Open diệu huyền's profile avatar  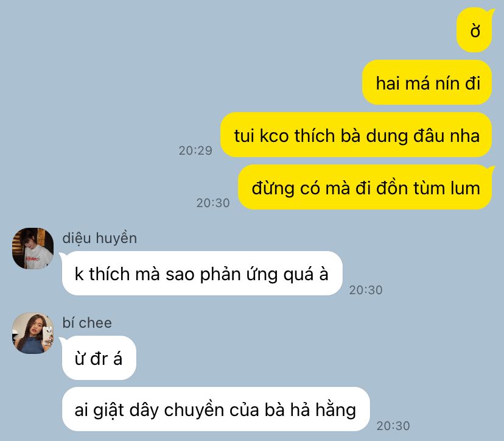(33, 249)
